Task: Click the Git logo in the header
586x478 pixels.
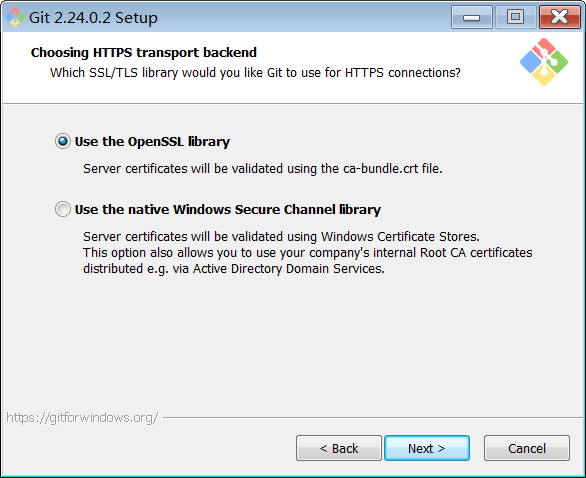Action: [x=544, y=62]
